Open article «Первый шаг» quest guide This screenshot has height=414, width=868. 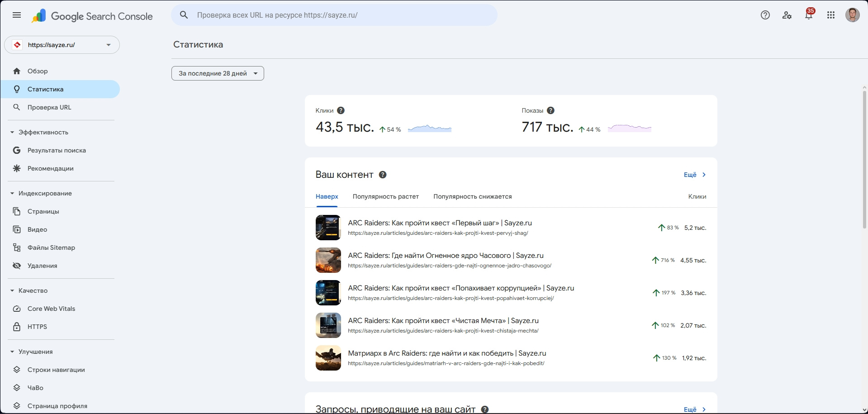tap(440, 223)
